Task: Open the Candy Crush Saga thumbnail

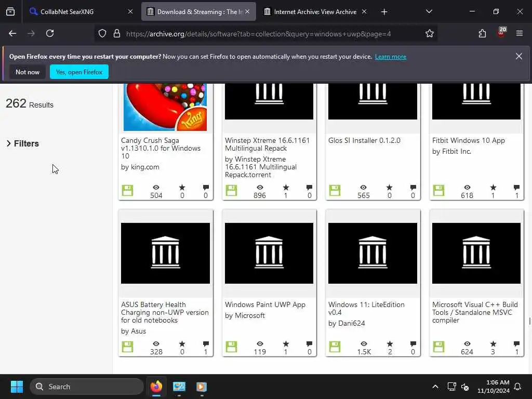Action: pos(165,107)
